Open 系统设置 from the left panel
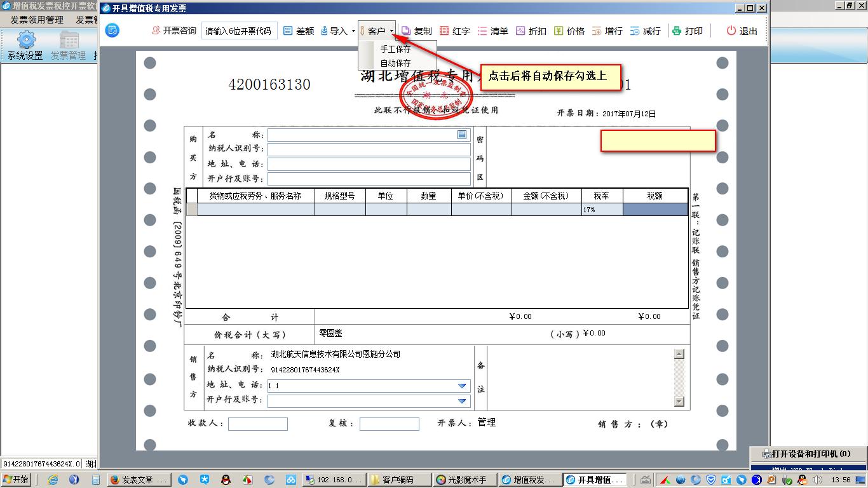Screen dimensions: 868x488 pos(25,44)
